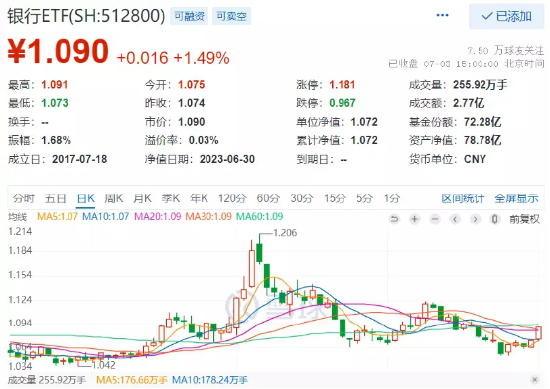The width and height of the screenshot is (550, 389).
Task: Select the 日K chart tab
Action: pyautogui.click(x=86, y=199)
